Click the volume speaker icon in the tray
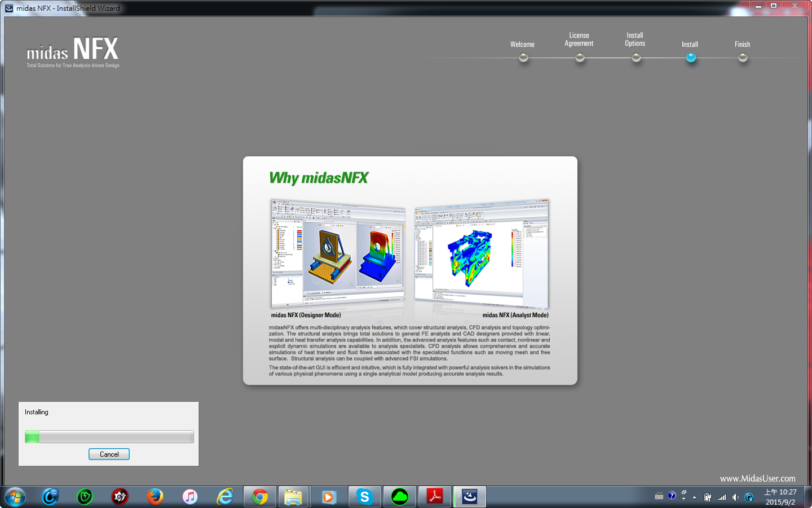This screenshot has height=508, width=812. click(735, 497)
